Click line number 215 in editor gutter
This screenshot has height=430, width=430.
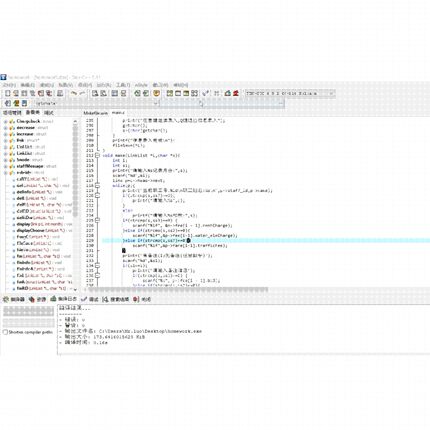click(x=90, y=170)
